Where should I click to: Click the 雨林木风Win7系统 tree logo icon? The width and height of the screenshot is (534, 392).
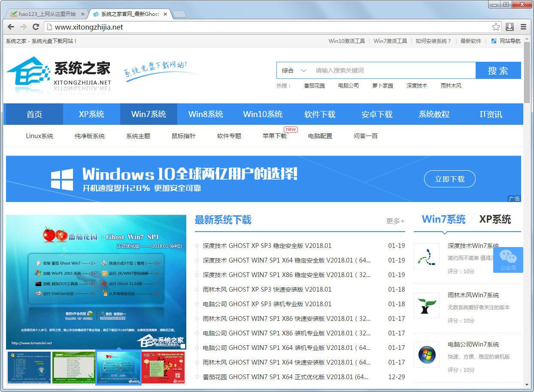click(x=427, y=305)
